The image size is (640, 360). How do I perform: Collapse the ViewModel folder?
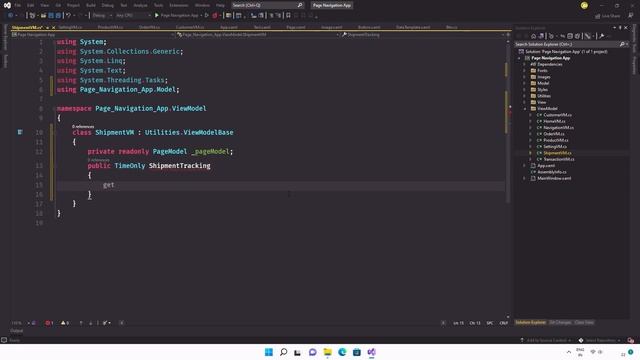point(525,109)
